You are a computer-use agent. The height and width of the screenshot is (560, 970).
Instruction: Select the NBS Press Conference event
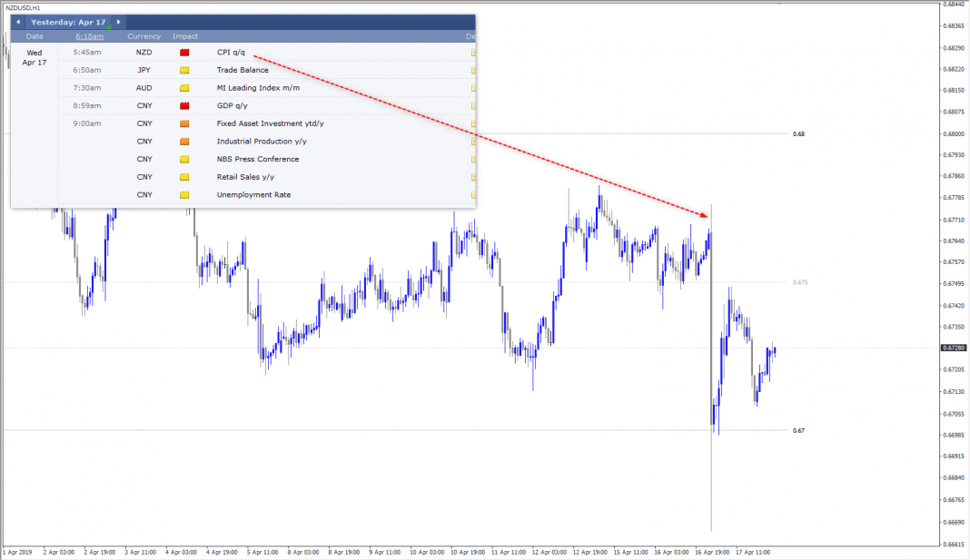point(257,160)
